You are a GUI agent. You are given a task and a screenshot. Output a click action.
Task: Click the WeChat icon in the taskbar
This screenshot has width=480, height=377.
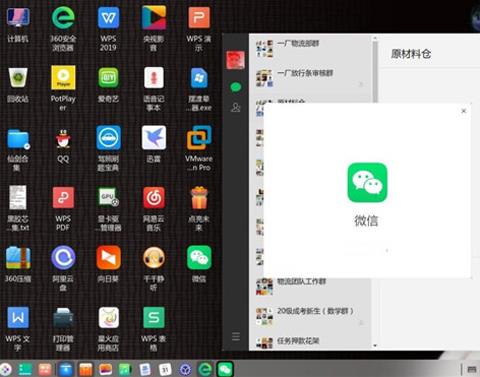tap(225, 369)
